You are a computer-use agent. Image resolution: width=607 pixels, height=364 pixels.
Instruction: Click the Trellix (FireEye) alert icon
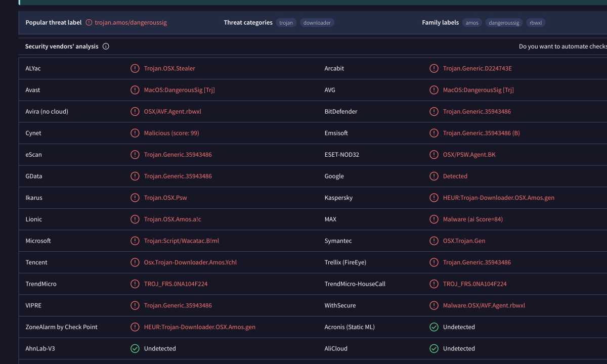pos(434,262)
